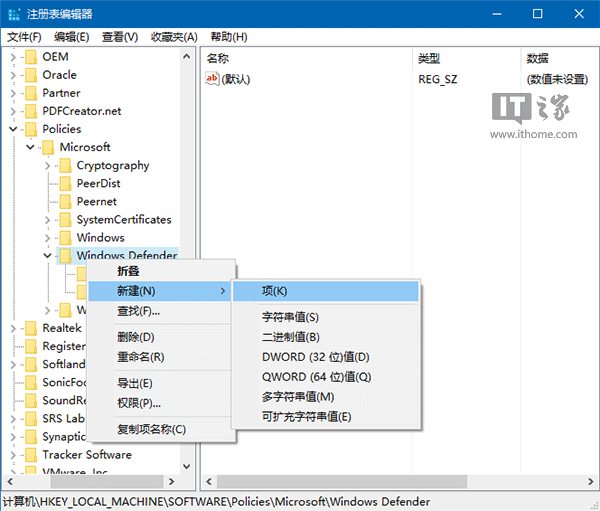The image size is (600, 511).
Task: Collapse the Windows Defender tree node
Action: coord(47,256)
